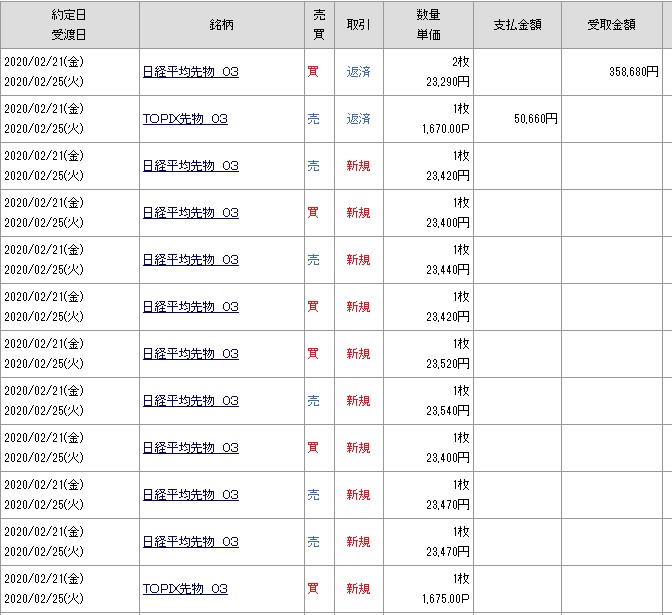The height and width of the screenshot is (615, 672).
Task: Open 日経平均先物 03 link priced 23,290
Action: click(x=190, y=72)
